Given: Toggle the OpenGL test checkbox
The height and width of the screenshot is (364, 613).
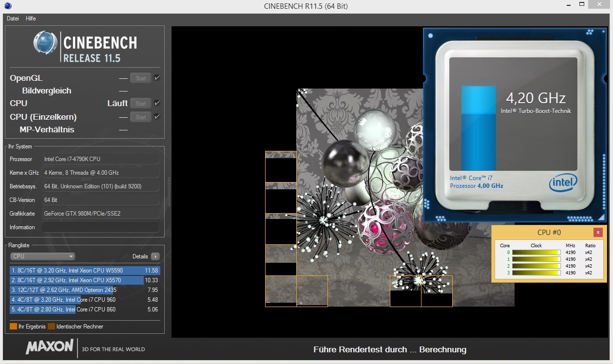Looking at the screenshot, I should (157, 78).
